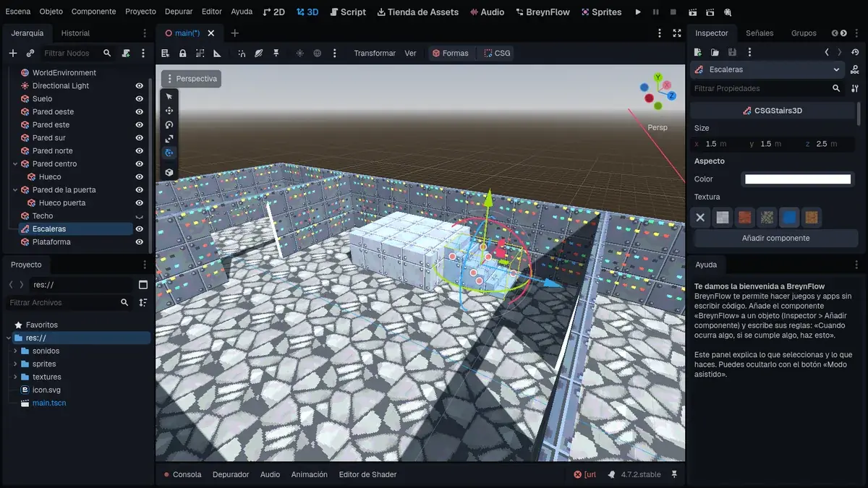Run the project with the play button
The width and height of the screenshot is (868, 488).
click(x=638, y=12)
